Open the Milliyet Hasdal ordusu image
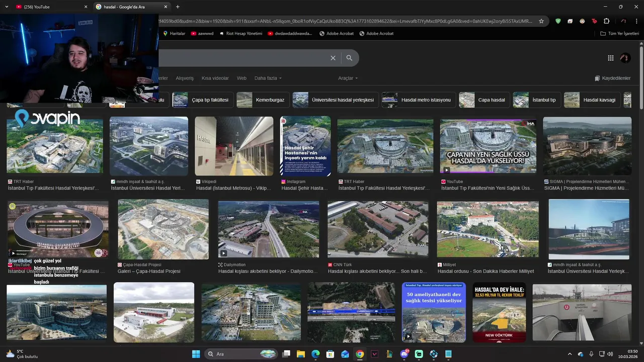 point(488,229)
